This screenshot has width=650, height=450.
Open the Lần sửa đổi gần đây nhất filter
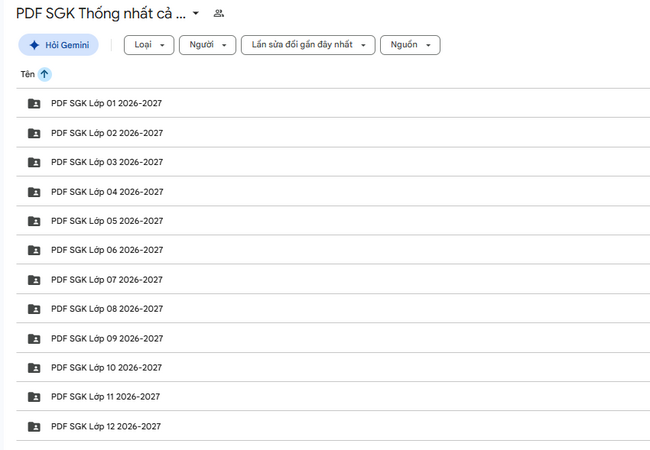tap(308, 45)
